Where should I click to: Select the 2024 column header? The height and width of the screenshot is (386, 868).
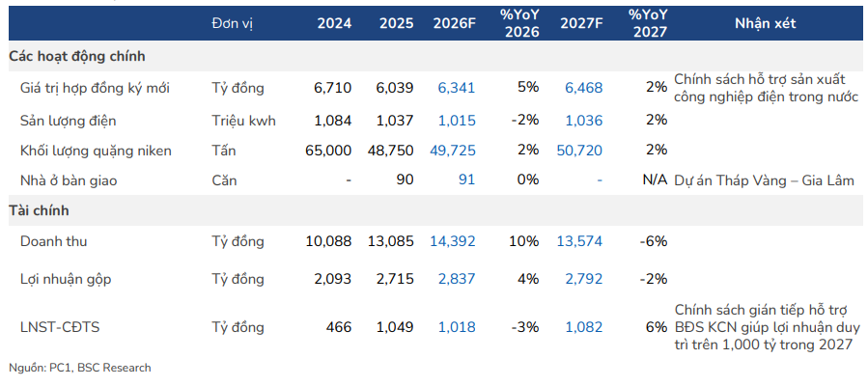(334, 23)
